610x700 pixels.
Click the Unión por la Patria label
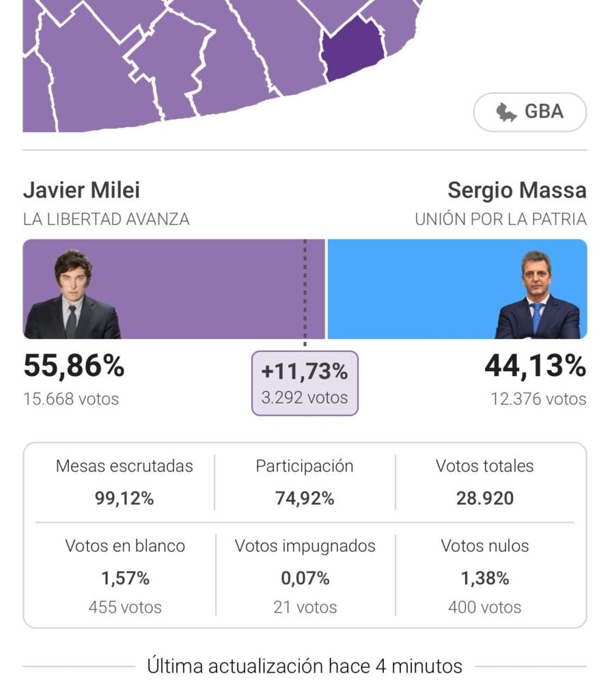coord(500,219)
